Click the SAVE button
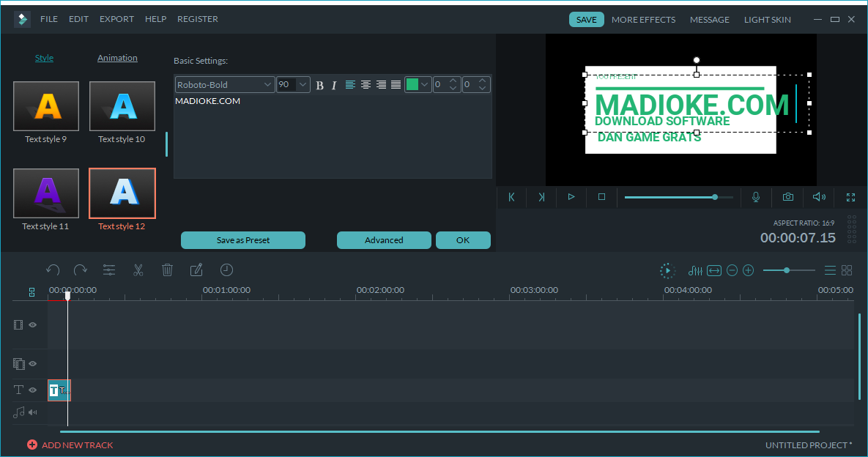This screenshot has width=868, height=457. [x=586, y=19]
